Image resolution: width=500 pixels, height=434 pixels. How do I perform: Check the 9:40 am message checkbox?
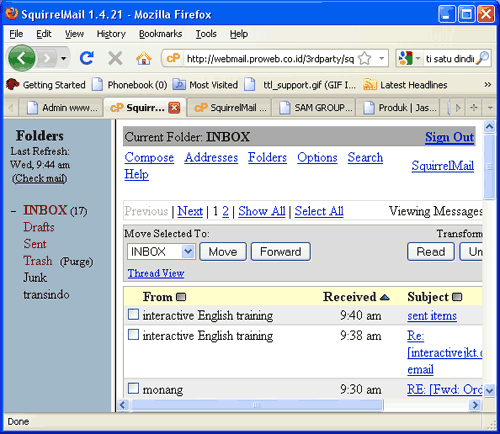tap(133, 314)
